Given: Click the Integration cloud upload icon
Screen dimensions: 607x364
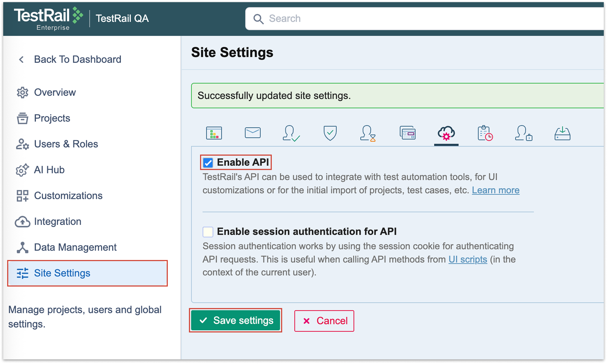Looking at the screenshot, I should point(22,222).
